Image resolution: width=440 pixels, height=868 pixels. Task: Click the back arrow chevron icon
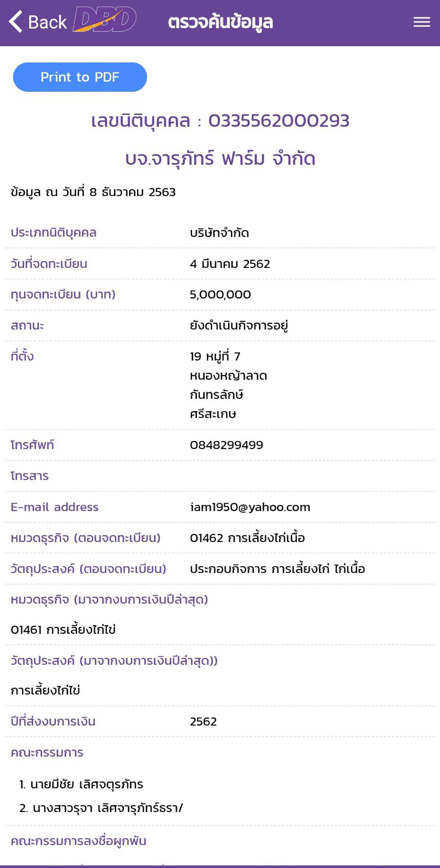(16, 22)
